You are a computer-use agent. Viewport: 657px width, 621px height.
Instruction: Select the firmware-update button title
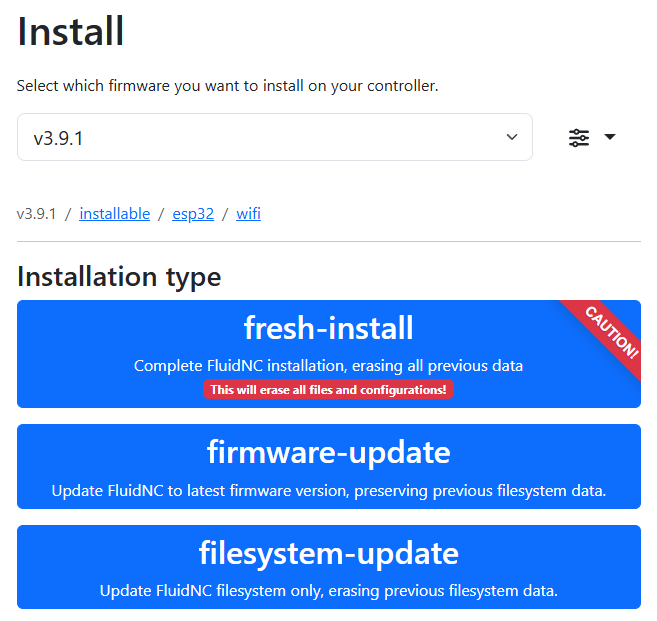pos(328,453)
